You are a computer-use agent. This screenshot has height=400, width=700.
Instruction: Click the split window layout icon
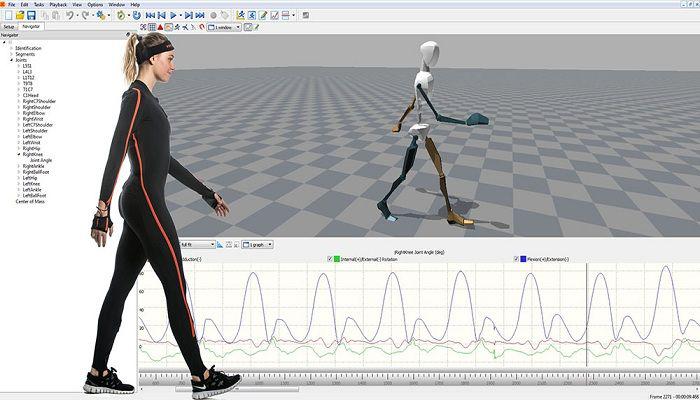[286, 15]
